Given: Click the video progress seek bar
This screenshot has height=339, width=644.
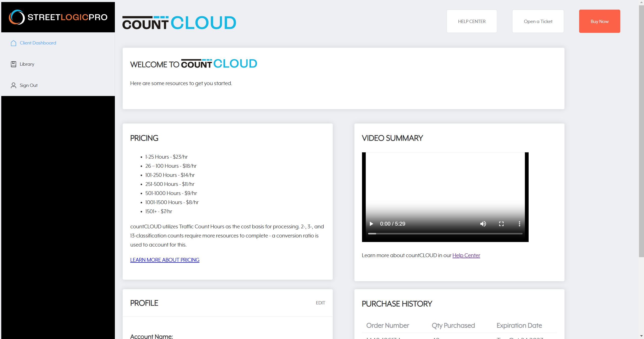Looking at the screenshot, I should (x=445, y=234).
